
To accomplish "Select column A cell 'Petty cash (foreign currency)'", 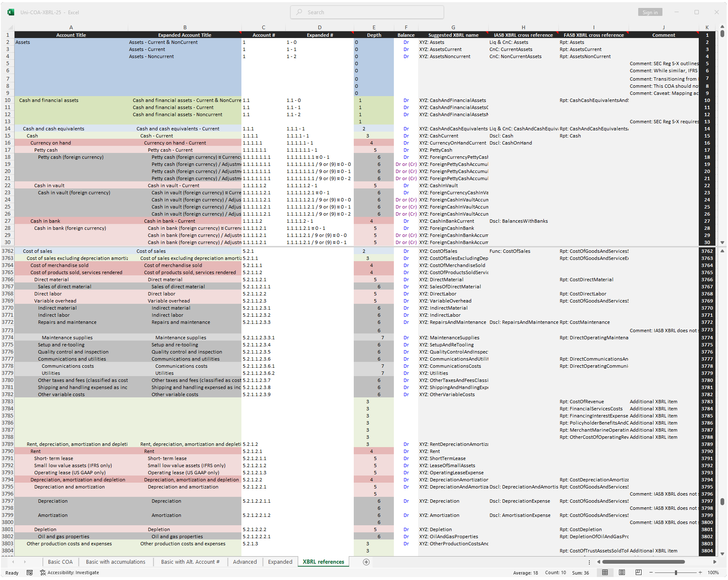I will tap(71, 157).
